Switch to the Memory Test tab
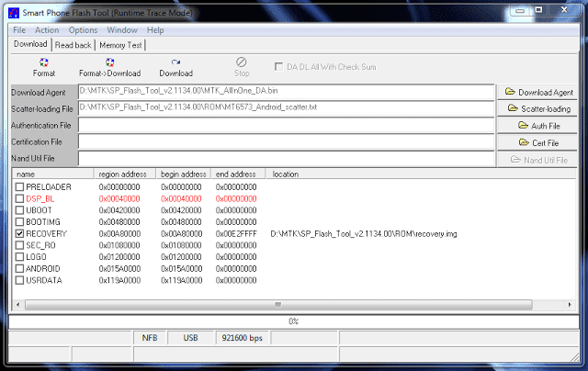The width and height of the screenshot is (588, 371). pos(120,45)
